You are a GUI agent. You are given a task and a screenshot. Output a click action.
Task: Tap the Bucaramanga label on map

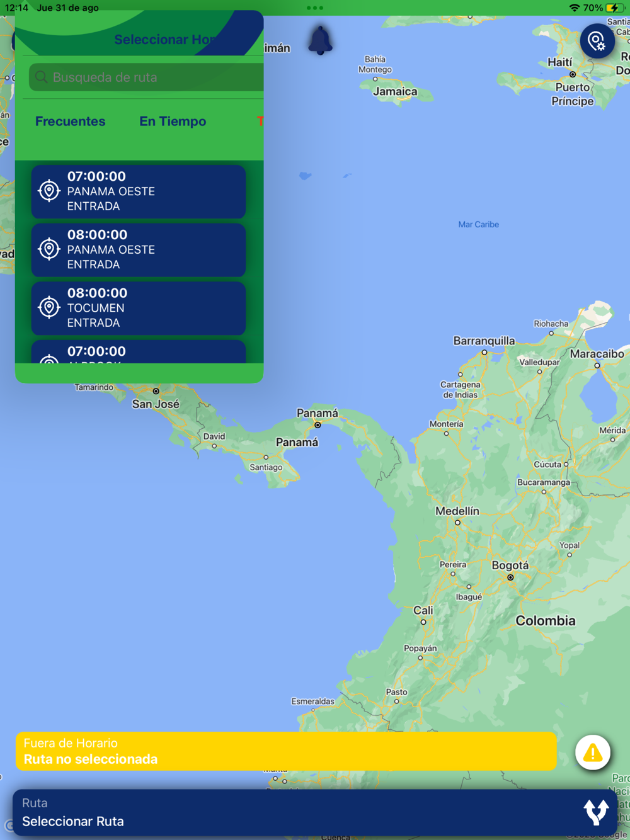[x=544, y=482]
